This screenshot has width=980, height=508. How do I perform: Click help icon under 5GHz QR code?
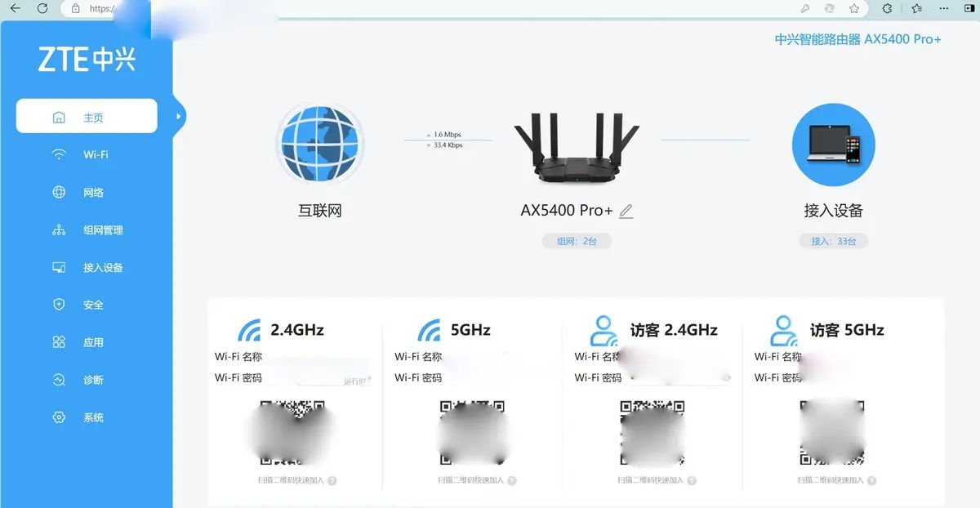tap(512, 481)
